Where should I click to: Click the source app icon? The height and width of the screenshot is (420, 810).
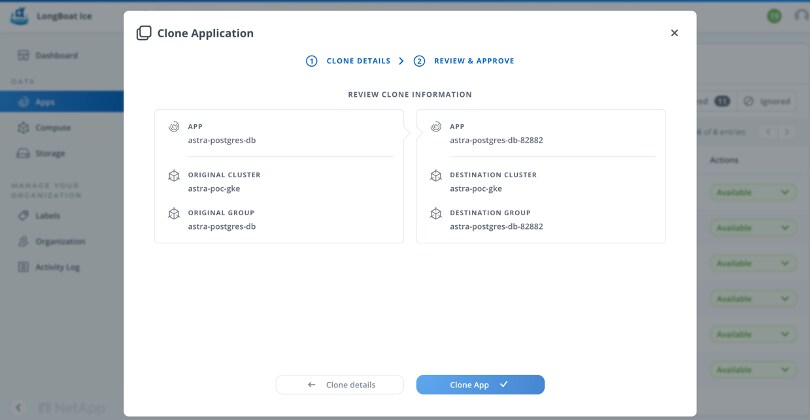[x=173, y=127]
